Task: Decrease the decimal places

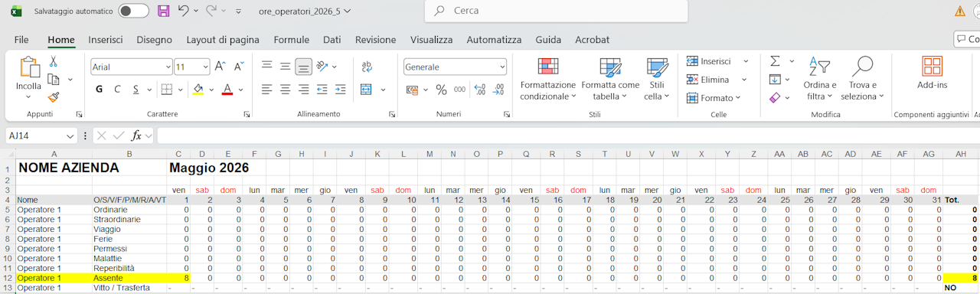Action: pos(498,90)
